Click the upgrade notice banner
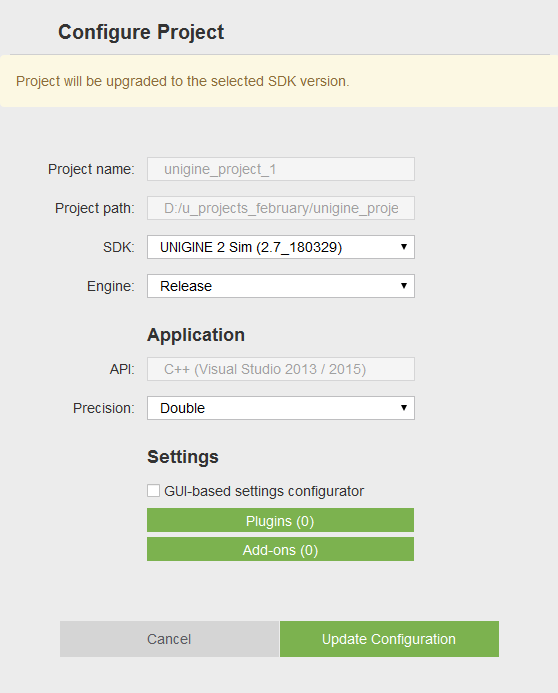This screenshot has width=558, height=693. (x=279, y=81)
